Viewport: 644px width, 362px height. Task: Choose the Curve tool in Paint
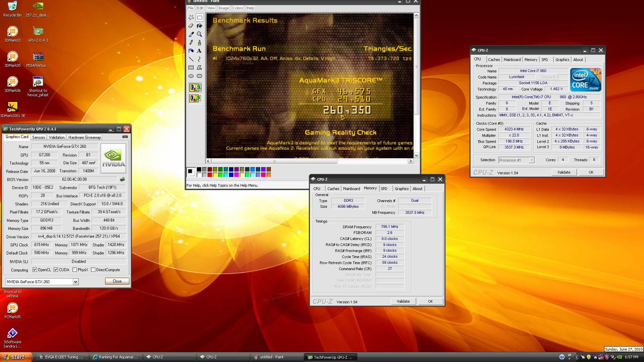pyautogui.click(x=199, y=59)
